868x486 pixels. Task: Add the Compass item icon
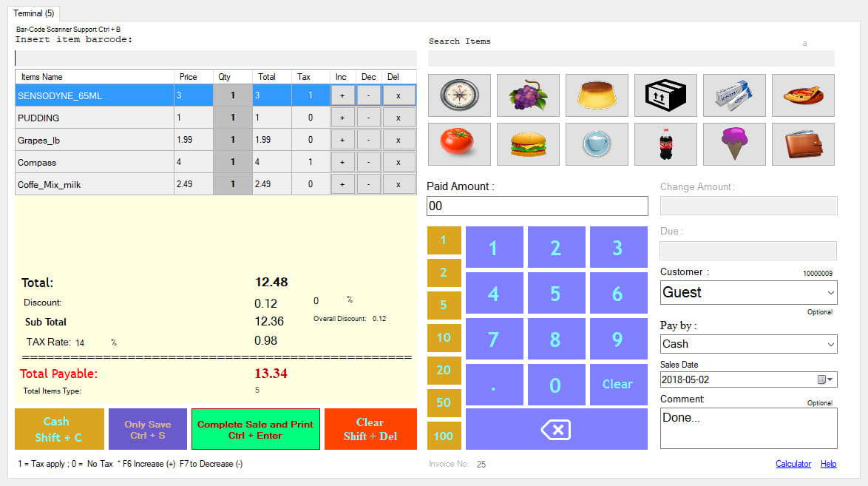[459, 95]
